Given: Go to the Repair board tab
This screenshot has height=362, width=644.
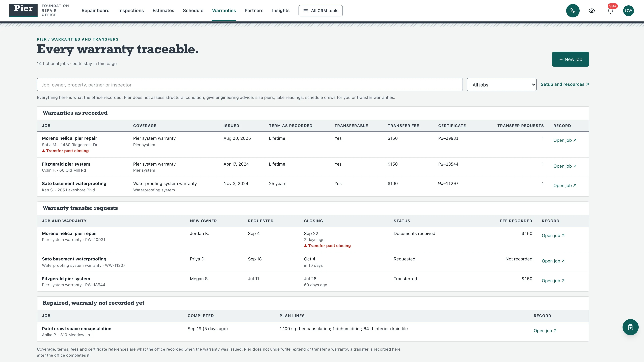Looking at the screenshot, I should 95,11.
